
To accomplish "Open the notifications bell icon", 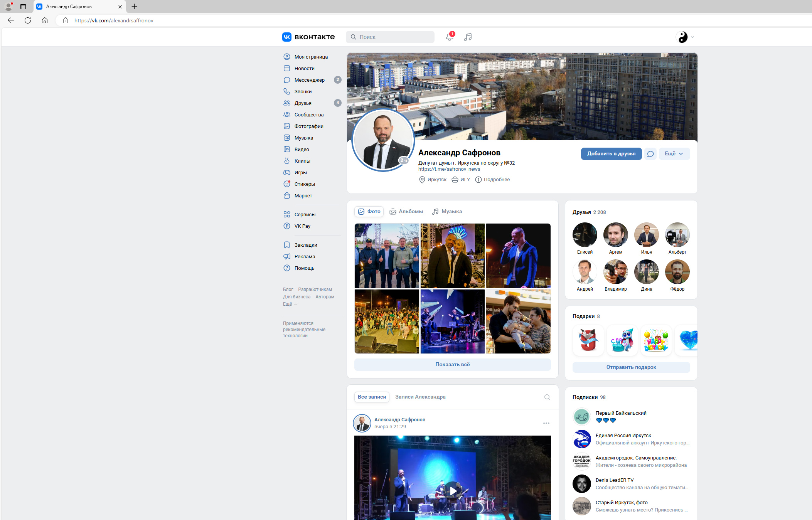I will 450,37.
